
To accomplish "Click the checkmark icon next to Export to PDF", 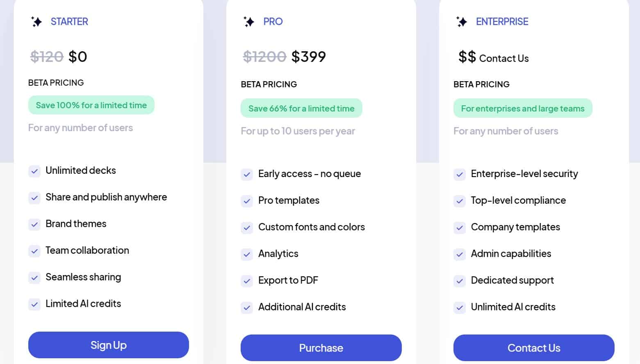I will [x=247, y=281].
